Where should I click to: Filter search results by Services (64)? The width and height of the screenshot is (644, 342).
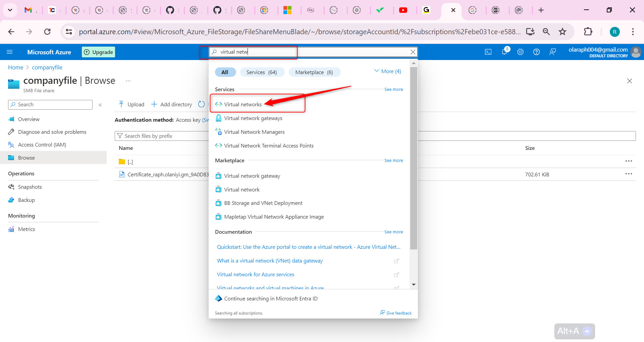click(262, 72)
